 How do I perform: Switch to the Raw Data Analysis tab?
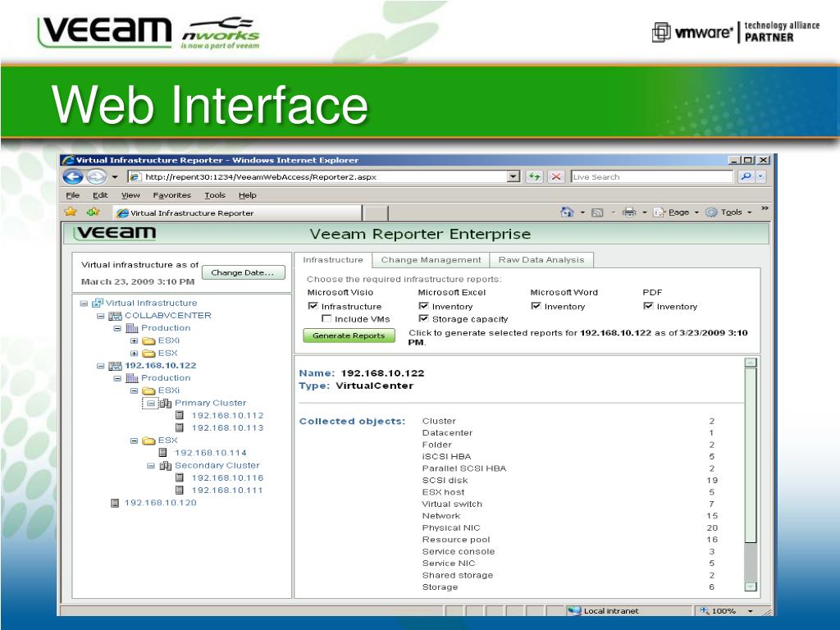point(541,260)
